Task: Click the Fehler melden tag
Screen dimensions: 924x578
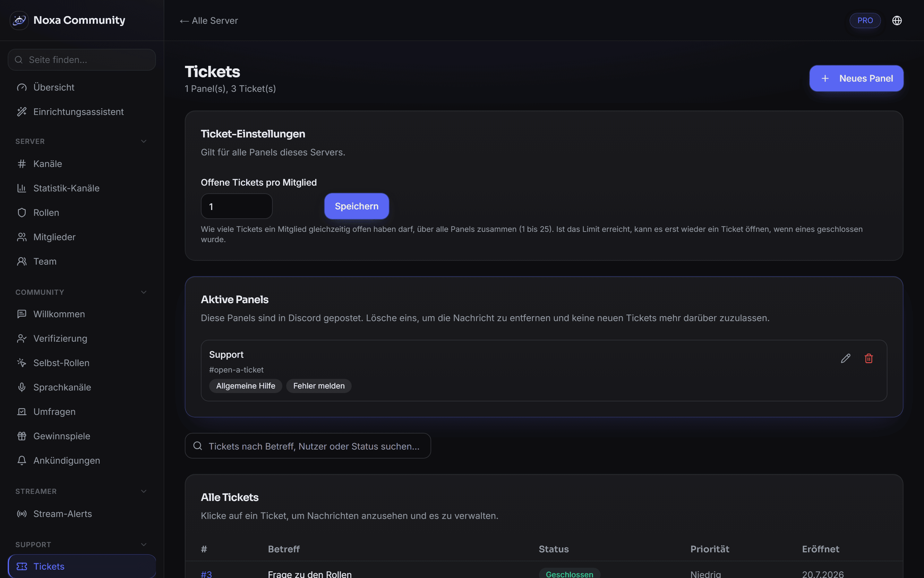Action: [319, 386]
